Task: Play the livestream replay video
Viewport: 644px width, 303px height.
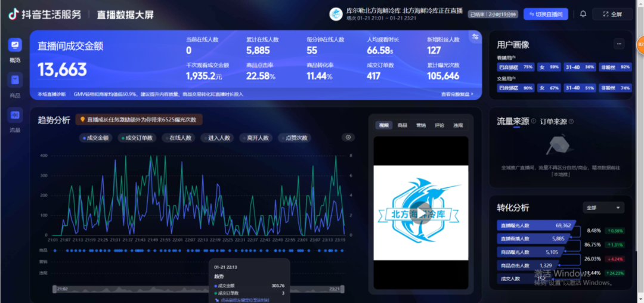Action: [x=421, y=213]
